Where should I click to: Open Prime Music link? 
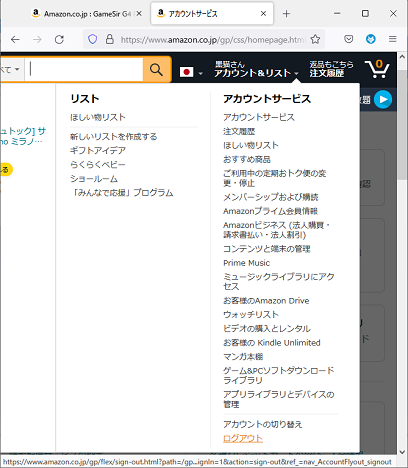[246, 263]
